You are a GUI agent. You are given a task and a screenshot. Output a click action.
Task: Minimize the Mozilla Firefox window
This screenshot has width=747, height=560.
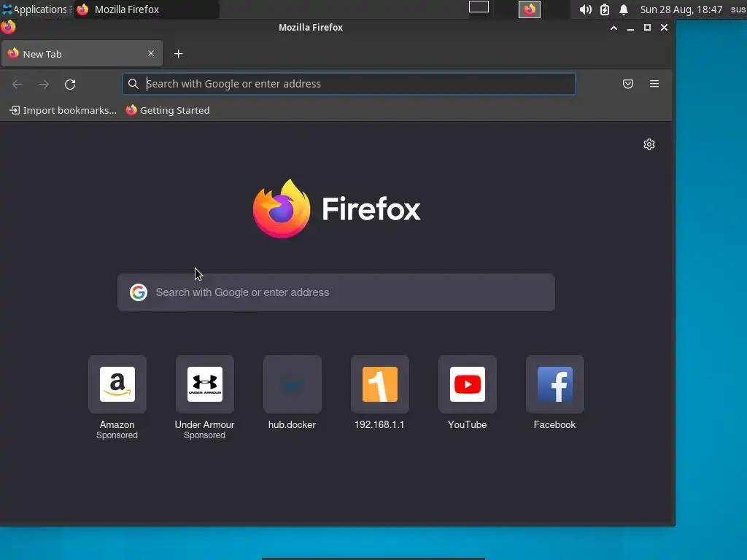pos(630,28)
